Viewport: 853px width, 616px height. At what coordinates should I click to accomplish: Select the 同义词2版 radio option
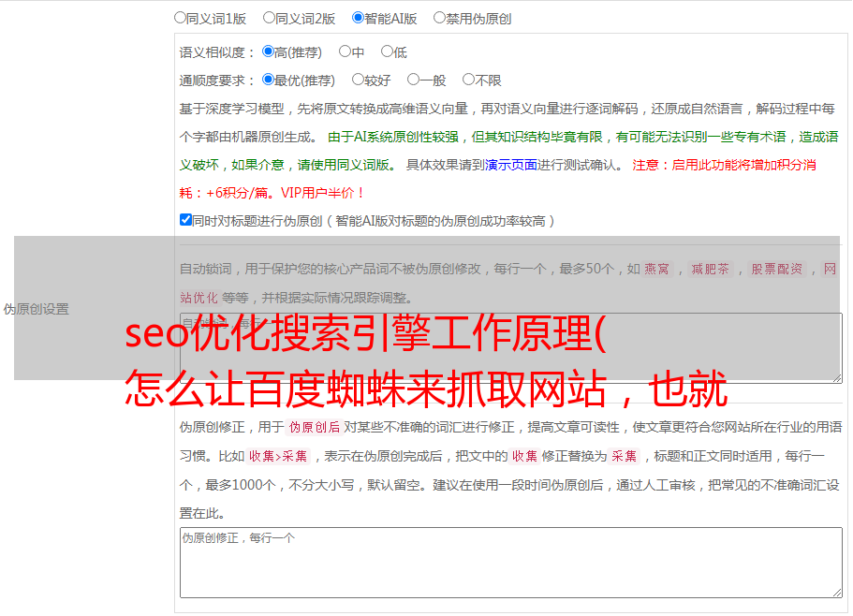pyautogui.click(x=269, y=18)
